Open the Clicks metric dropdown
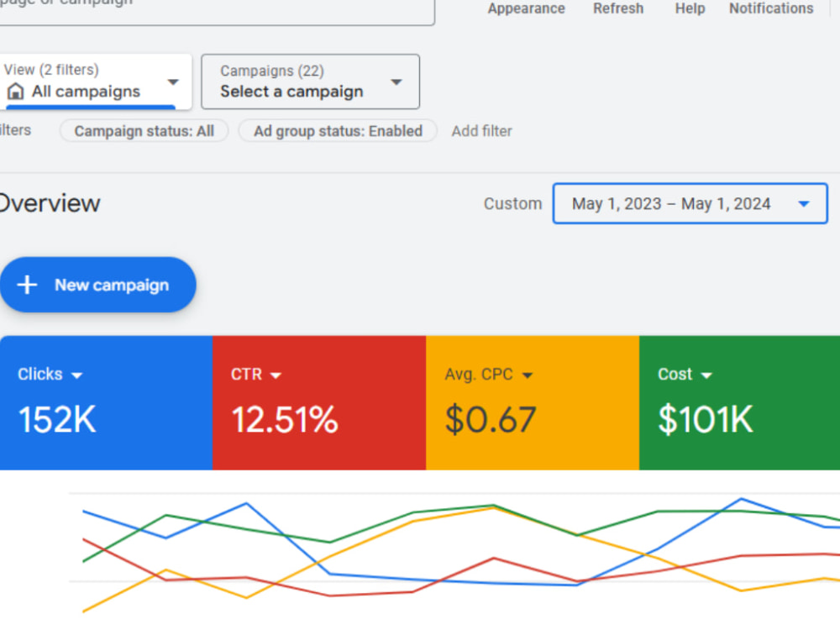The height and width of the screenshot is (630, 840). click(50, 375)
